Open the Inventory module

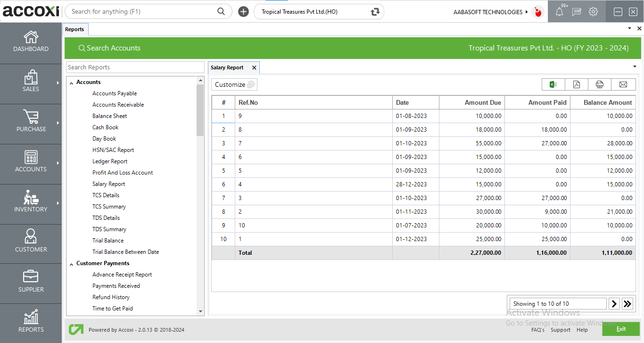[31, 204]
